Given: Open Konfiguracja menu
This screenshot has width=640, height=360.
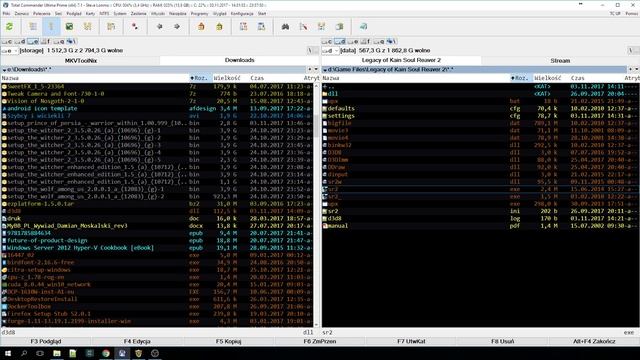Looking at the screenshot, I should point(242,13).
